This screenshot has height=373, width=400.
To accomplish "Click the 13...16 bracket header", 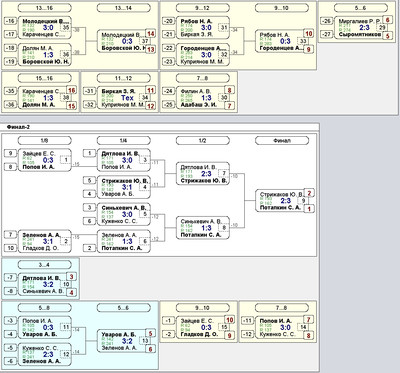I will tap(44, 8).
